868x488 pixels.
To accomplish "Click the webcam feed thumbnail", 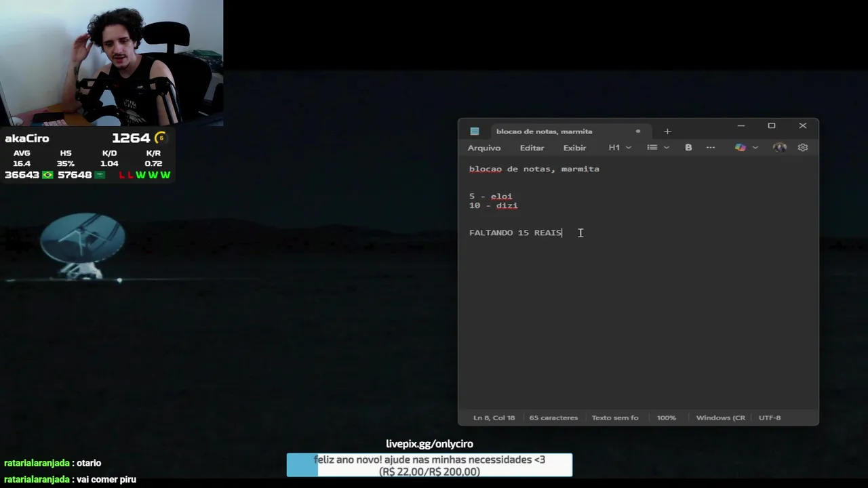I will [x=111, y=63].
